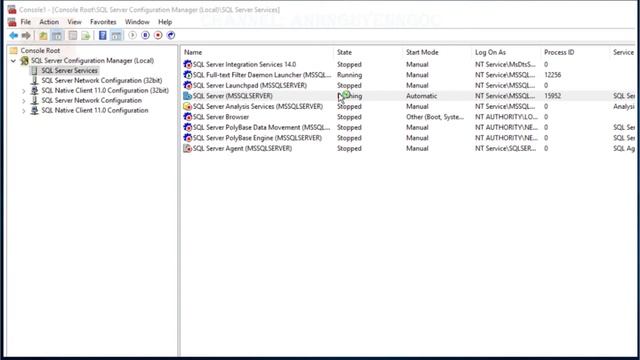The width and height of the screenshot is (640, 360).
Task: Click the Service column header
Action: coord(623,52)
